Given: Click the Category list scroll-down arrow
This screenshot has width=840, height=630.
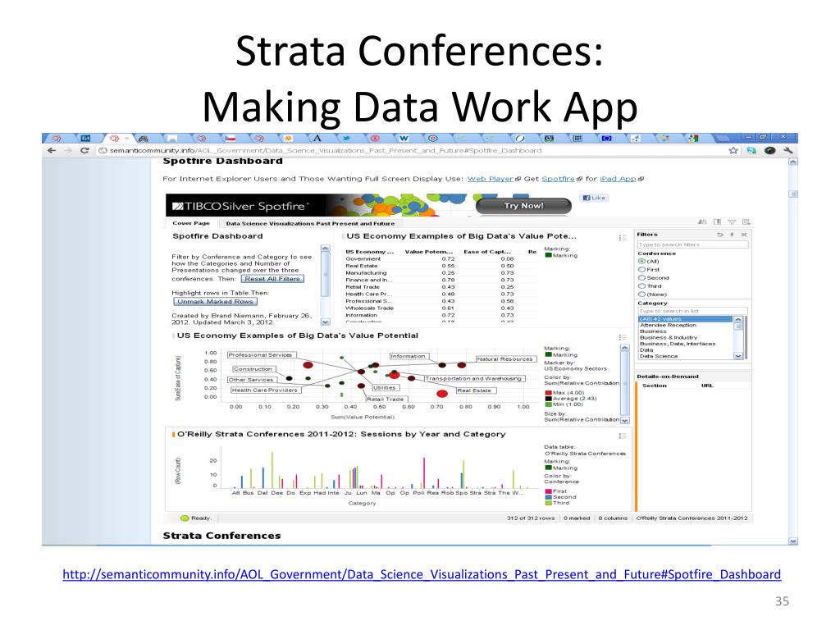Looking at the screenshot, I should (737, 356).
